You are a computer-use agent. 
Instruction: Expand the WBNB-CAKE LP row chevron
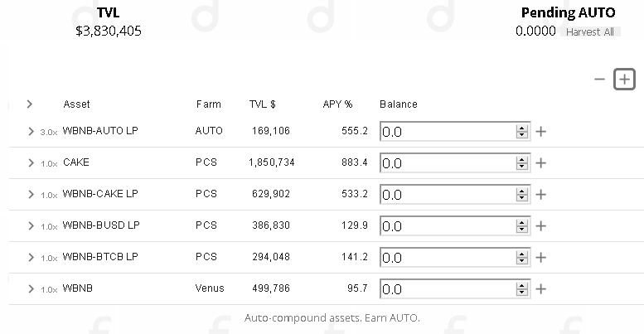tap(31, 194)
